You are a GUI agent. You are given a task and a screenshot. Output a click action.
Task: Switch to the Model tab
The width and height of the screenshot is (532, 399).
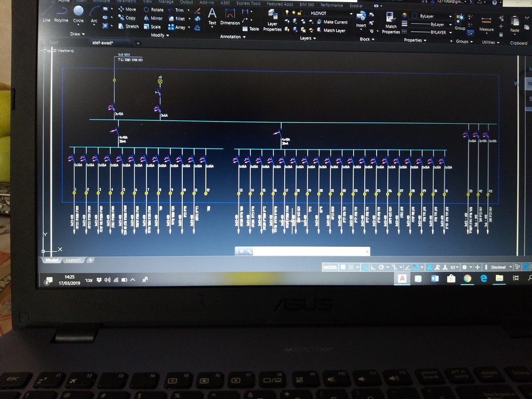[52, 260]
